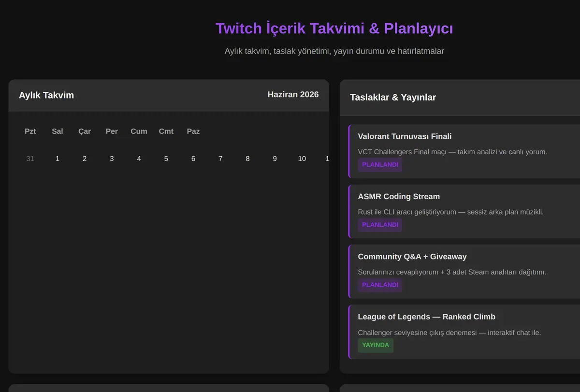Click PLANLANDI badge on ASMR Coding Stream
The width and height of the screenshot is (580, 392).
[x=380, y=225]
